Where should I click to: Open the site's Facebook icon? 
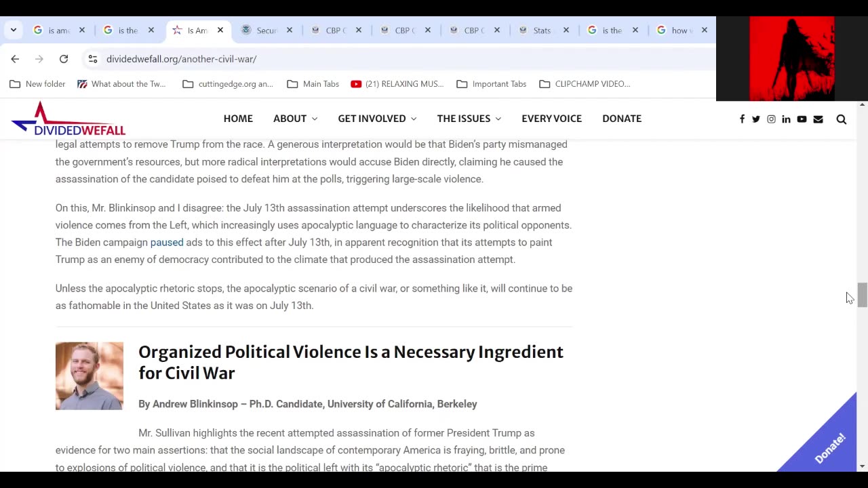(x=742, y=119)
